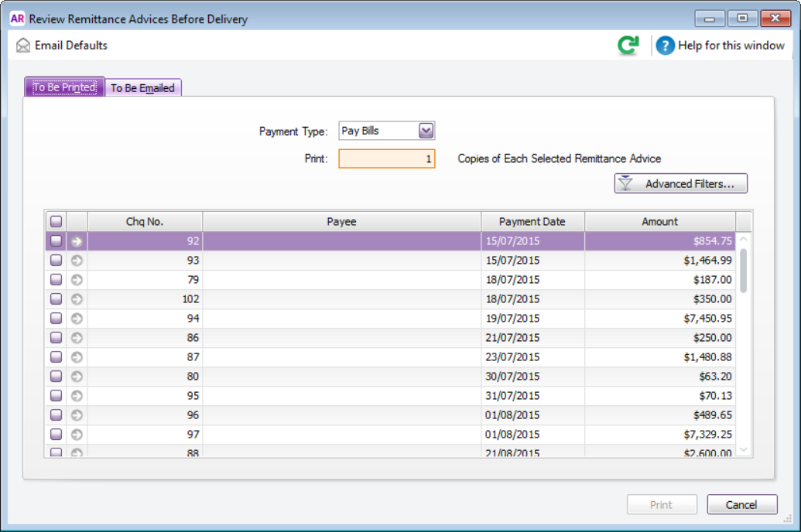This screenshot has width=801, height=532.
Task: Click the Email Defaults label
Action: click(71, 46)
